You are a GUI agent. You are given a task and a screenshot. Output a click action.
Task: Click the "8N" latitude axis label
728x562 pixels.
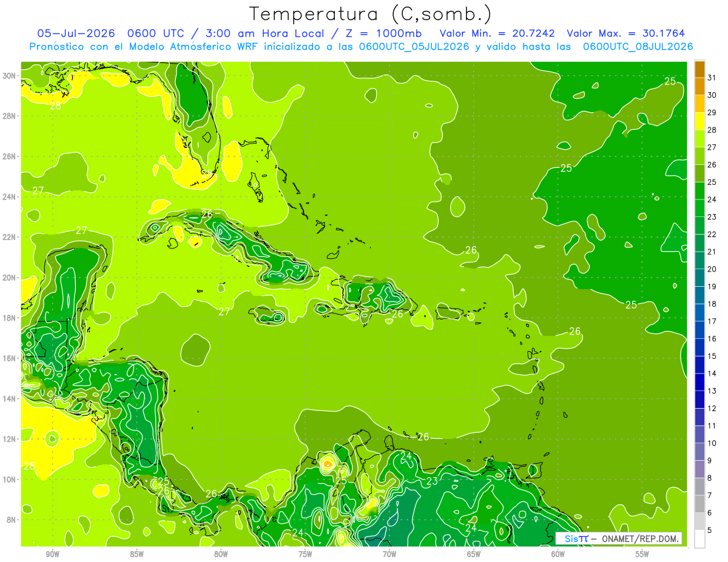coord(12,520)
